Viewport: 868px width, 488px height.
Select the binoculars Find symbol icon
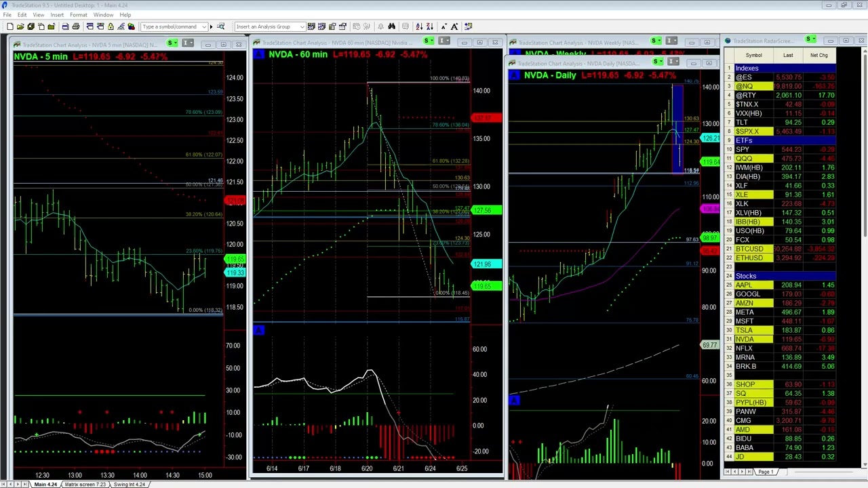[391, 26]
